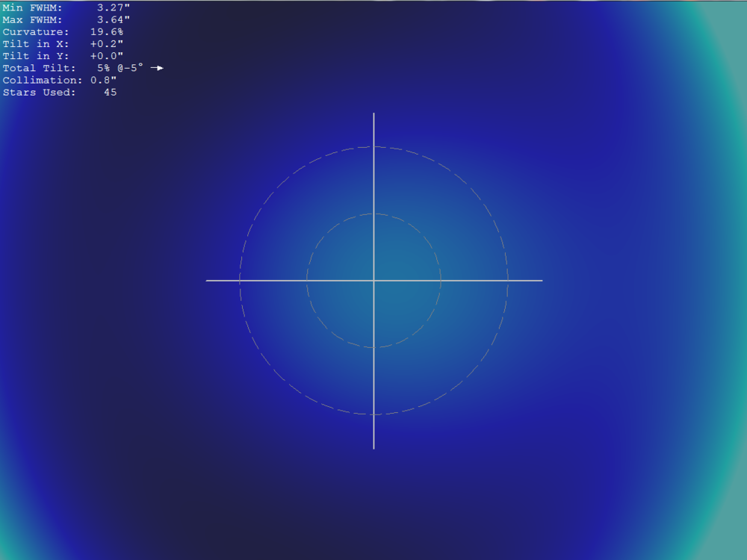Click the outer dashed circle's right crossing point
The width and height of the screenshot is (747, 560).
tap(508, 281)
